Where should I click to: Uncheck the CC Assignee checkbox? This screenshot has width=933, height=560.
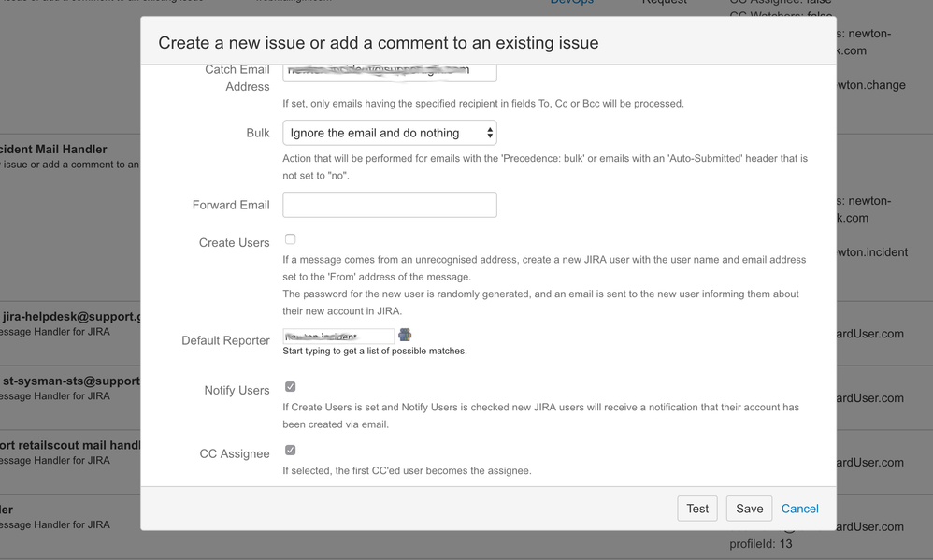pyautogui.click(x=291, y=451)
